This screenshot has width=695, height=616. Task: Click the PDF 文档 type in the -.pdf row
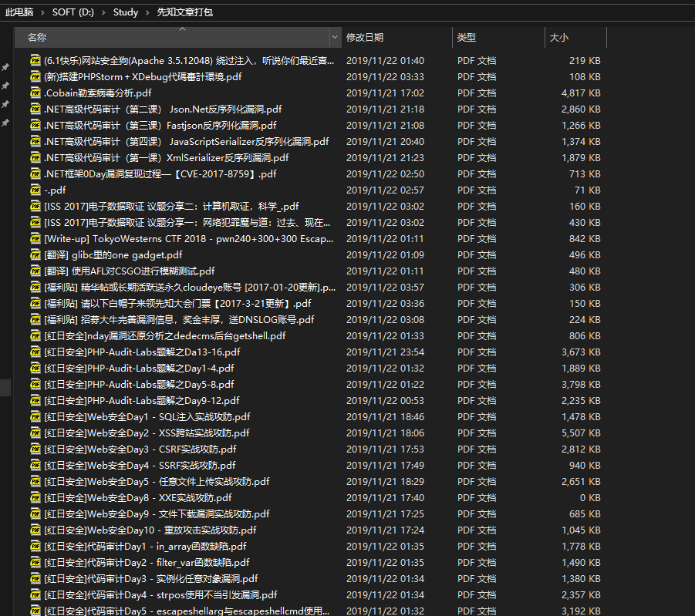tap(477, 190)
